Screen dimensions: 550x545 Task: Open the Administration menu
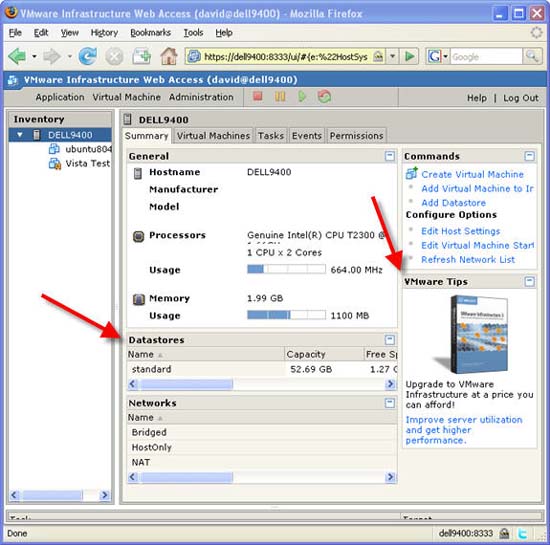[x=201, y=97]
